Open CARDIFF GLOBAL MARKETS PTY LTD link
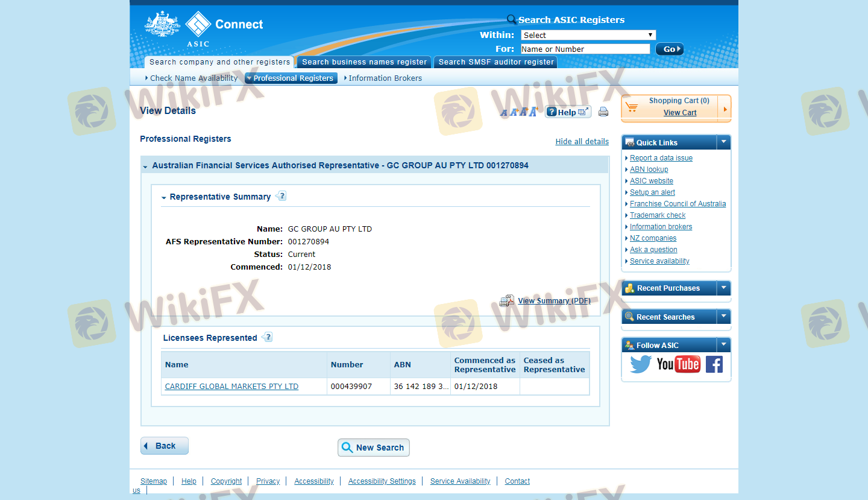 [x=231, y=387]
